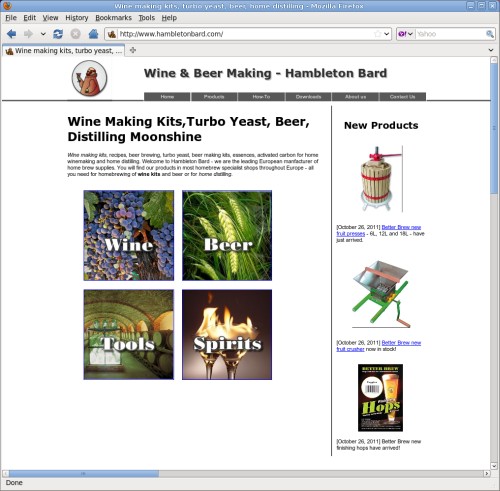500x491 pixels.
Task: Click the 'finishing hops have arrived!' text
Action: 368,448
